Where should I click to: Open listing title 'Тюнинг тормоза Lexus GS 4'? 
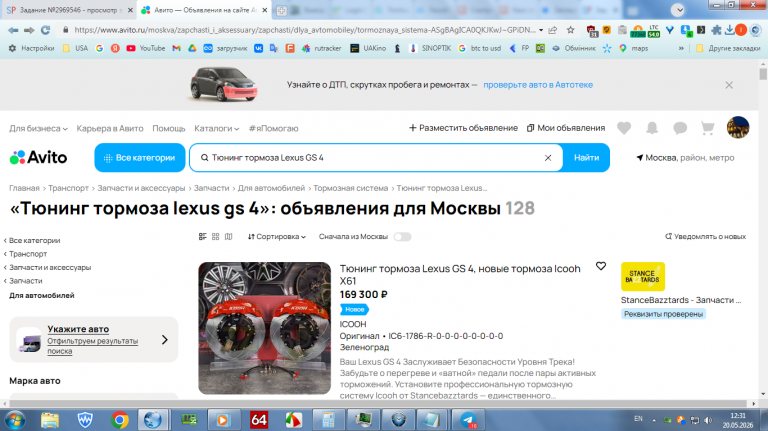(460, 275)
